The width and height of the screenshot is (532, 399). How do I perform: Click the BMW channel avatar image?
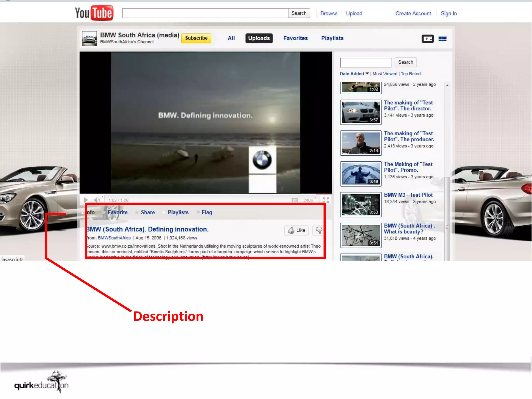[89, 38]
